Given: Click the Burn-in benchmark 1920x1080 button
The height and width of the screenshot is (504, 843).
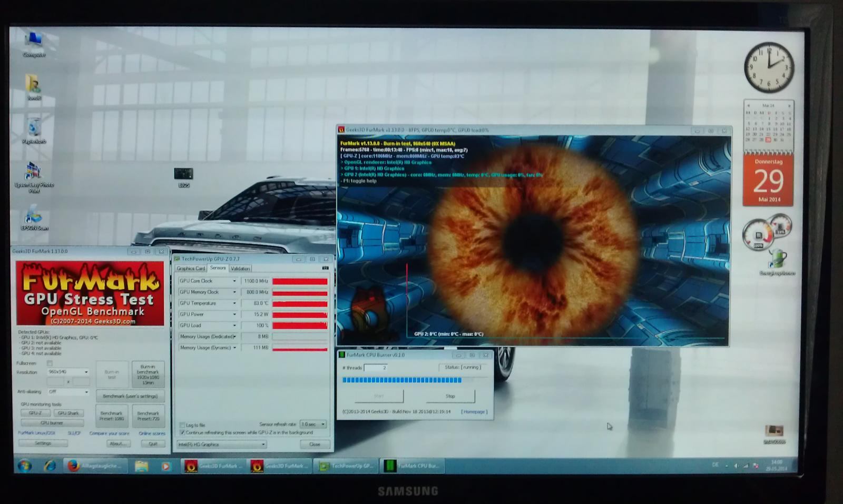Looking at the screenshot, I should tap(148, 374).
